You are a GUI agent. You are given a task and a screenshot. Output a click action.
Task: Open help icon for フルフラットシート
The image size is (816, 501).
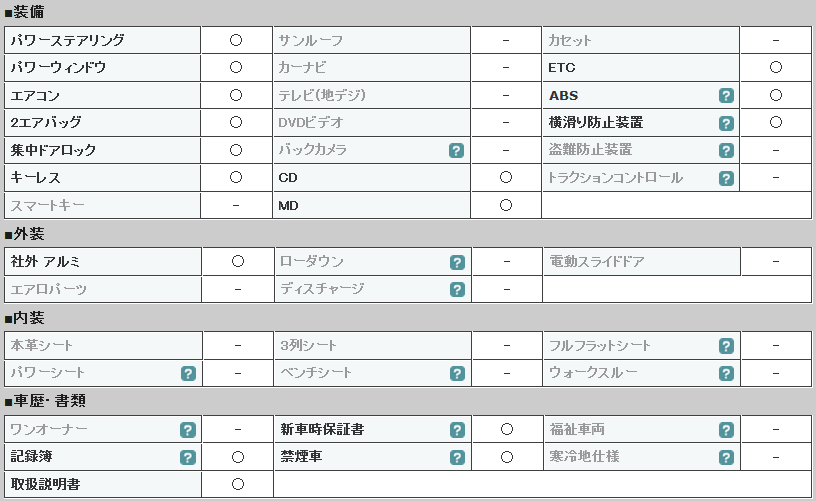pyautogui.click(x=726, y=346)
